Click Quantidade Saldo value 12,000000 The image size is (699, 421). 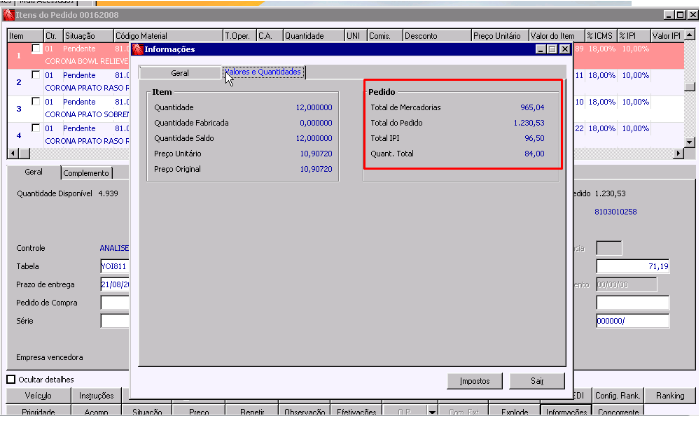pos(314,138)
